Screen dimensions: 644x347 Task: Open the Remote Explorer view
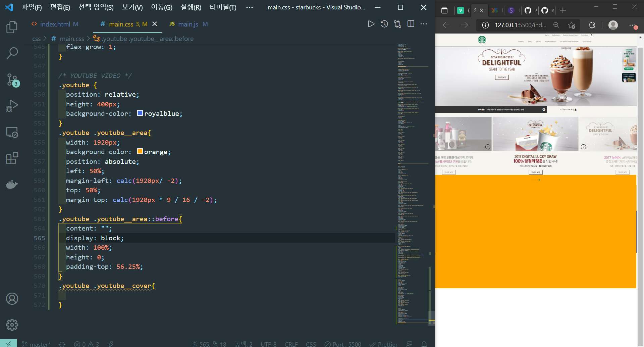12,132
